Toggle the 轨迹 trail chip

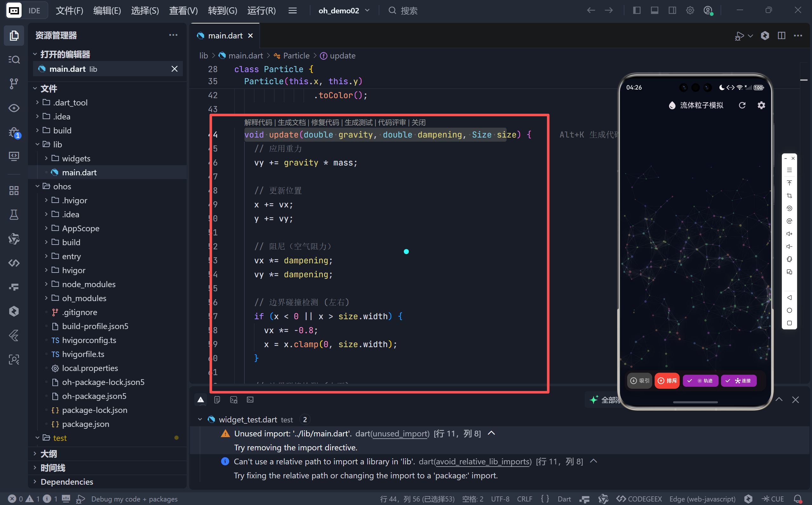pyautogui.click(x=701, y=381)
